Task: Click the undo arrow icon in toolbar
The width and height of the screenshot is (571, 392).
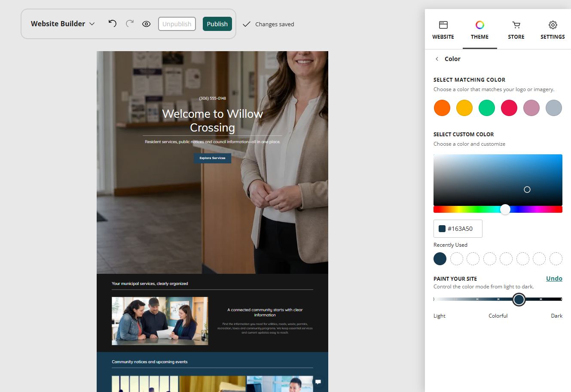Action: tap(113, 24)
